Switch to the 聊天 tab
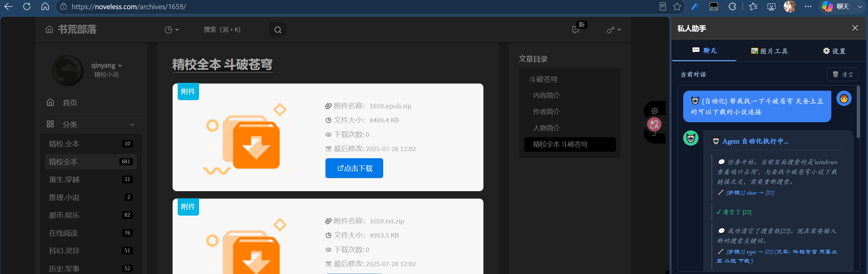The height and width of the screenshot is (274, 868). point(704,51)
